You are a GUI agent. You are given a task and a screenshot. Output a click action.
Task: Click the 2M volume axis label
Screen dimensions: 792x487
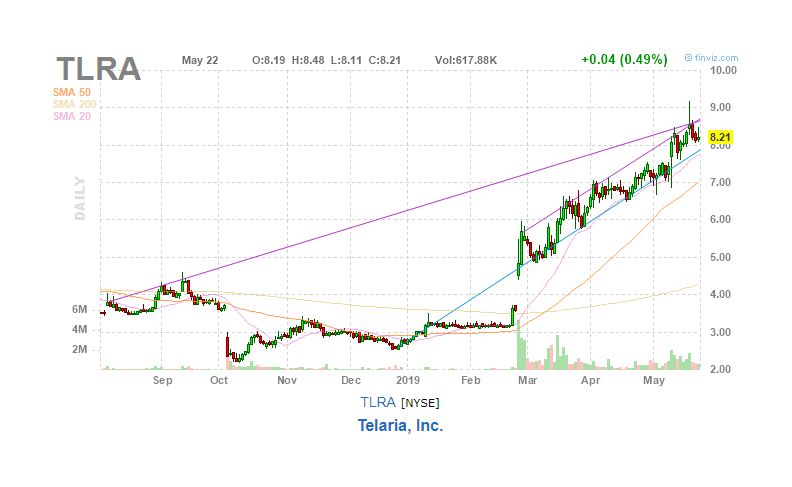[x=79, y=350]
